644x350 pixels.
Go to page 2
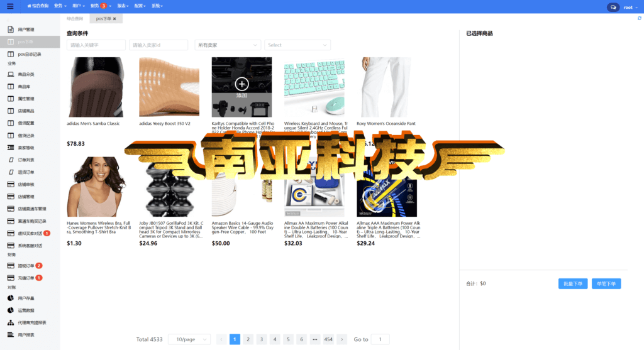248,339
